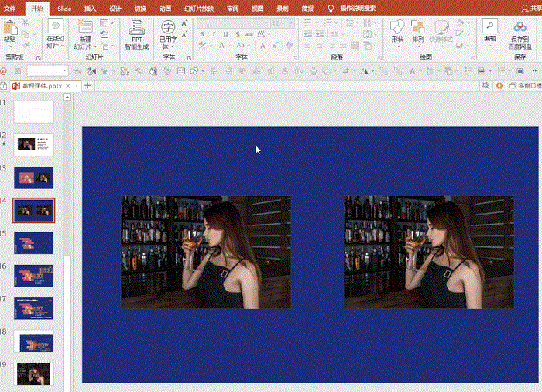Viewport: 542px width, 392px height.
Task: Click the Reset slide icon
Action: tap(104, 34)
